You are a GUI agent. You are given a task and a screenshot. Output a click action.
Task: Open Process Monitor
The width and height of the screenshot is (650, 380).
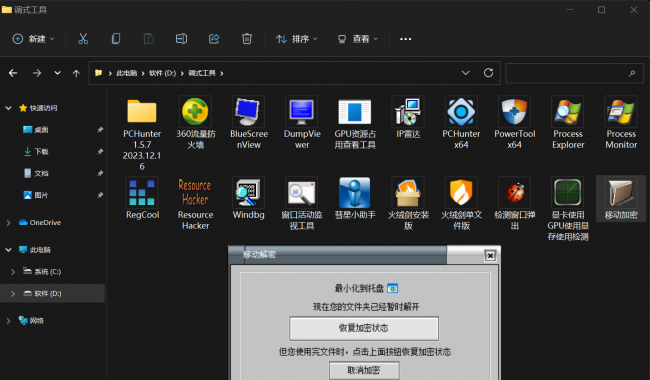(x=621, y=111)
